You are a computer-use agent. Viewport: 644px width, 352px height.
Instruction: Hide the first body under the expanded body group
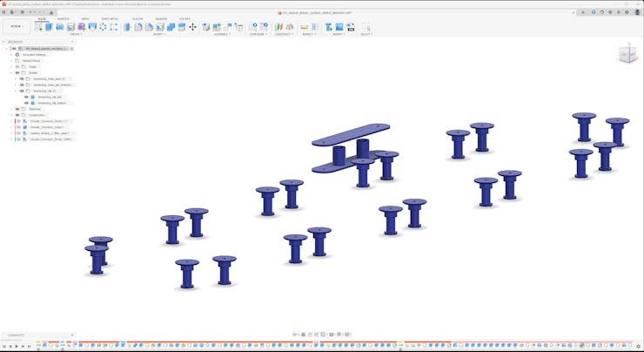click(26, 97)
